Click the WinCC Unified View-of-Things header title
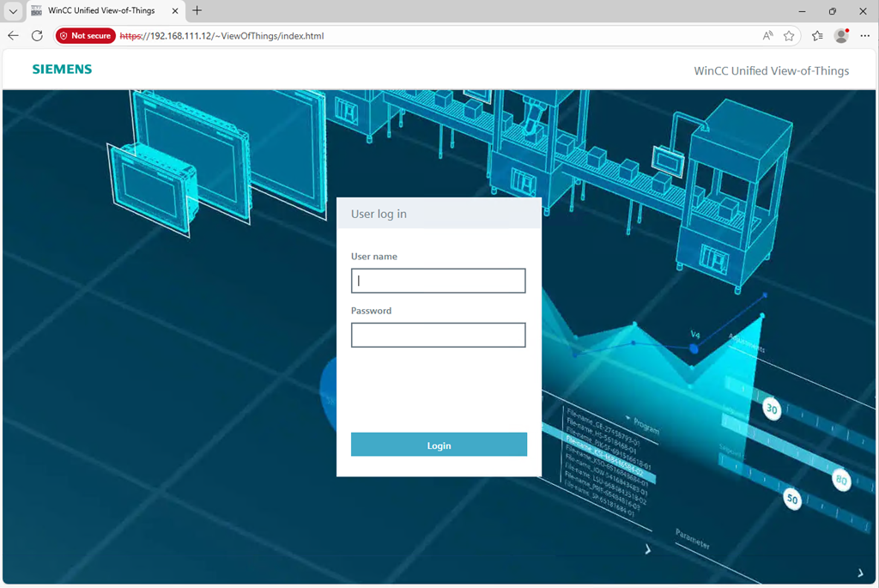879x588 pixels. coord(771,70)
